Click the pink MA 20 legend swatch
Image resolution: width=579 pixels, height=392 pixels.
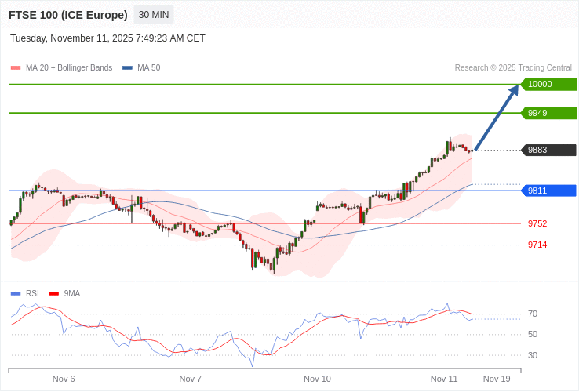(x=16, y=67)
